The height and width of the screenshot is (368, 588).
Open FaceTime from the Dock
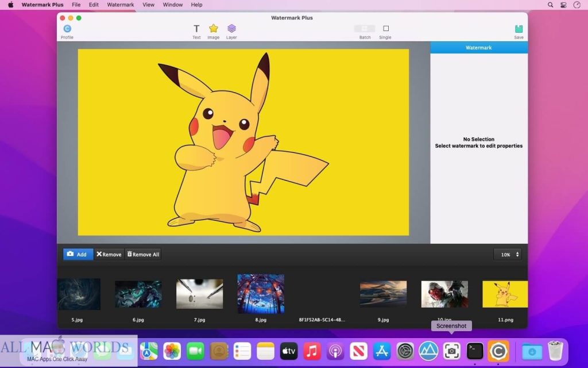(195, 351)
